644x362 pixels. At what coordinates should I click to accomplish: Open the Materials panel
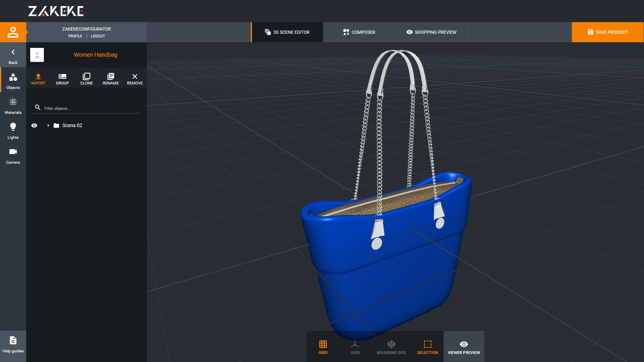coord(13,106)
